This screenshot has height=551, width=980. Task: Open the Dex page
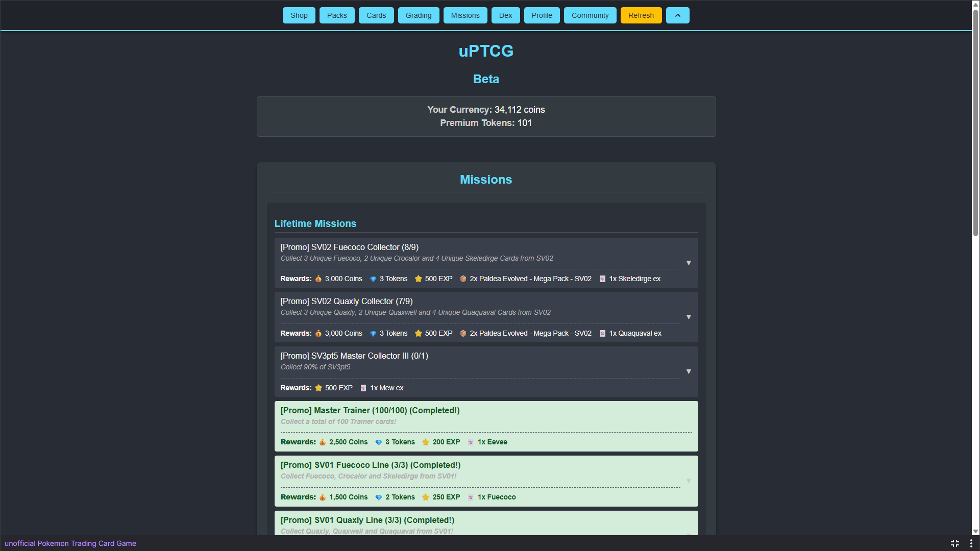[x=506, y=15]
